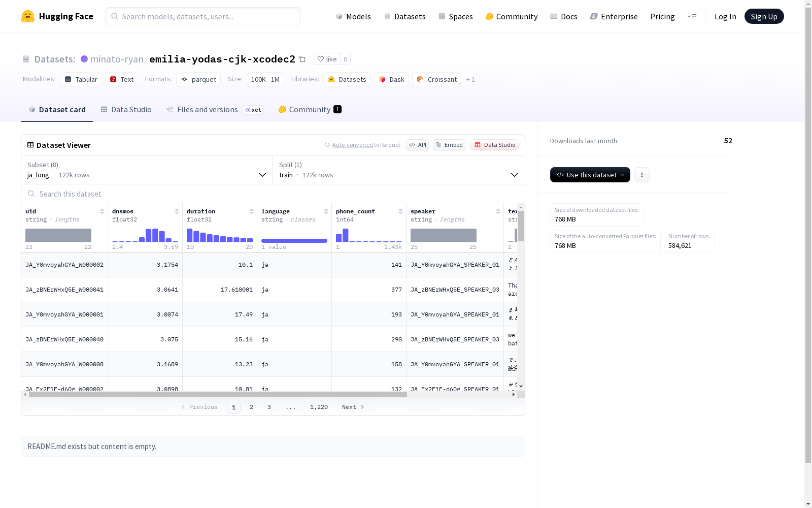The height and width of the screenshot is (508, 812).
Task: Open Data Studio button in viewer header
Action: (494, 145)
